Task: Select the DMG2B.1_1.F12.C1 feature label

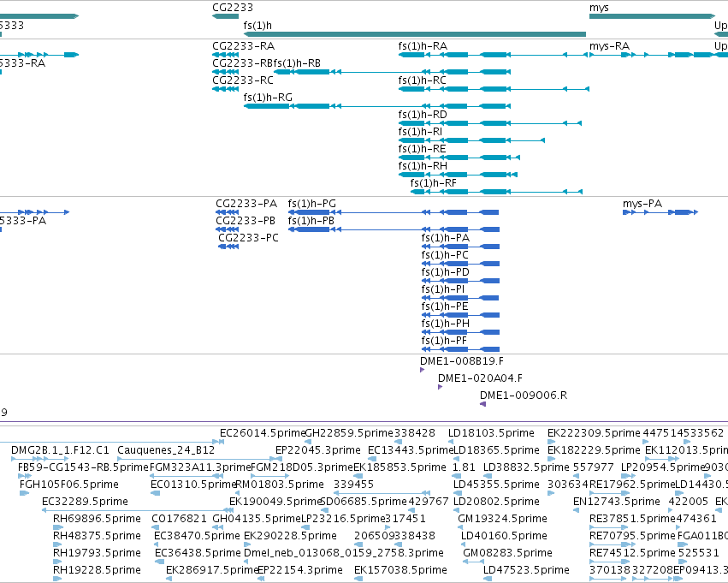Action: point(61,450)
